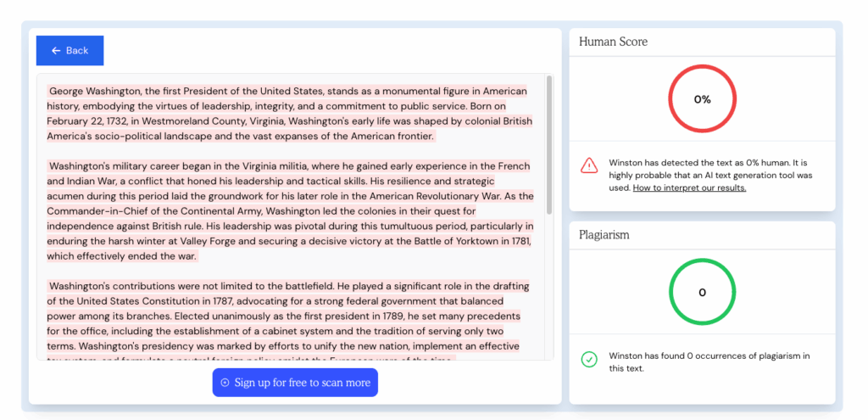The width and height of the screenshot is (868, 420).
Task: Click 'Winston has found 0 occurrences of plagiarism'
Action: pyautogui.click(x=709, y=361)
